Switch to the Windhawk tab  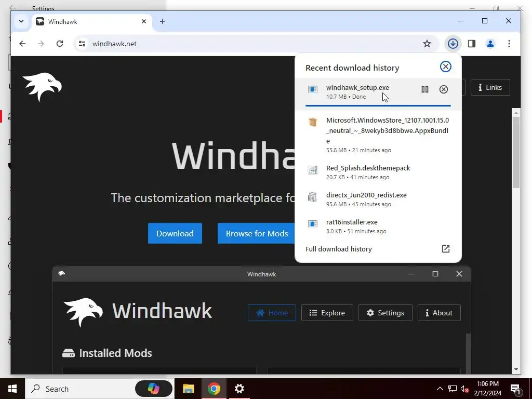(91, 21)
